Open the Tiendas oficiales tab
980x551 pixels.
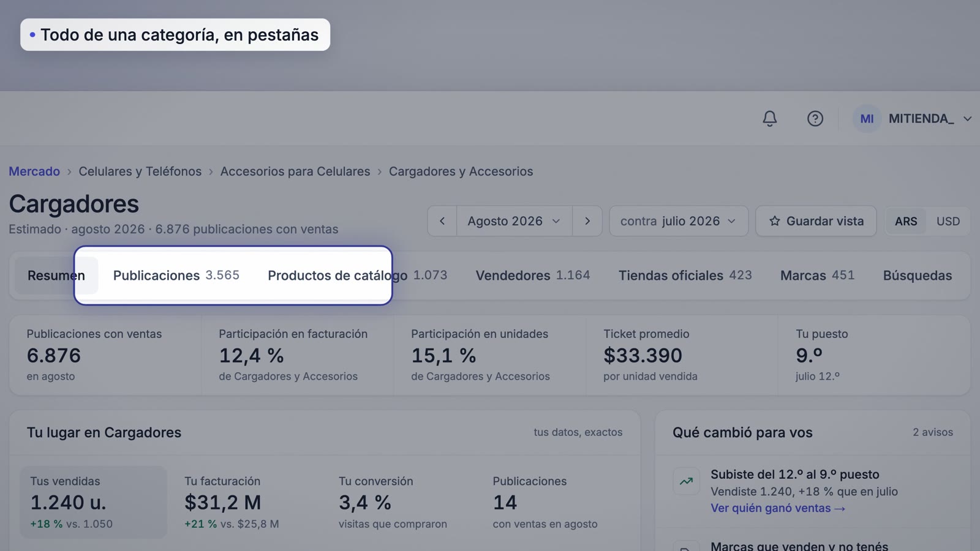click(x=685, y=275)
